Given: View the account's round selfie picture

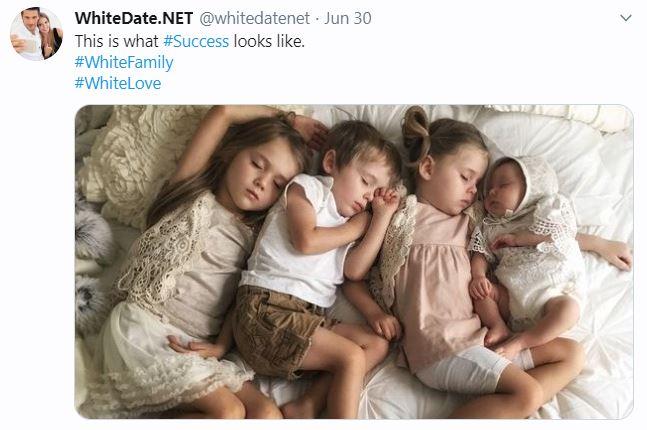Looking at the screenshot, I should tap(36, 34).
